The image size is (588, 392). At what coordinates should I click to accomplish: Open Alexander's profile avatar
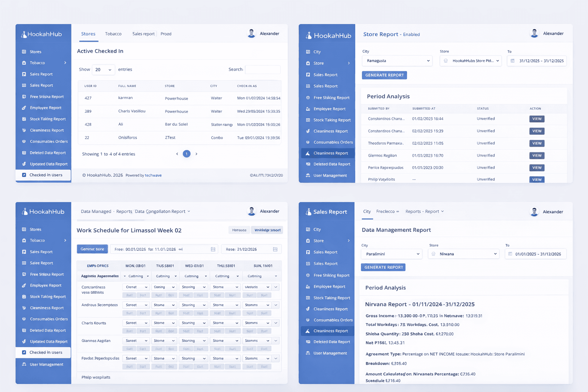click(252, 33)
